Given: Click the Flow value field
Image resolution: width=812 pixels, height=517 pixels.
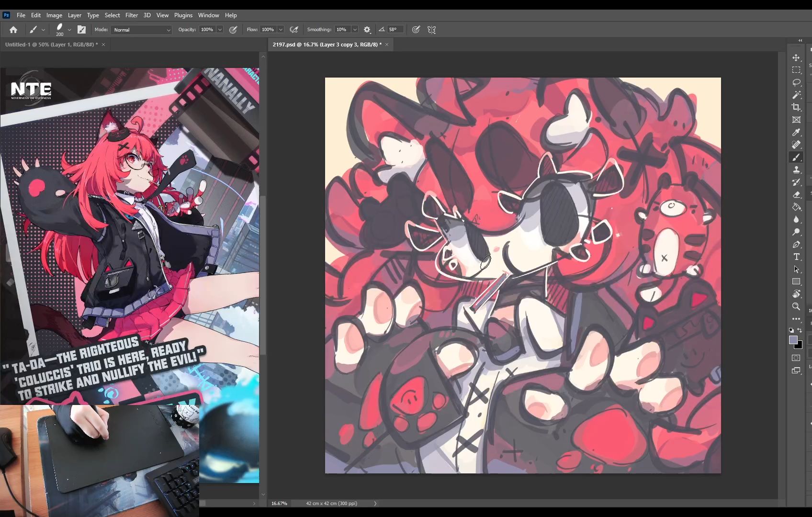Looking at the screenshot, I should [x=268, y=30].
